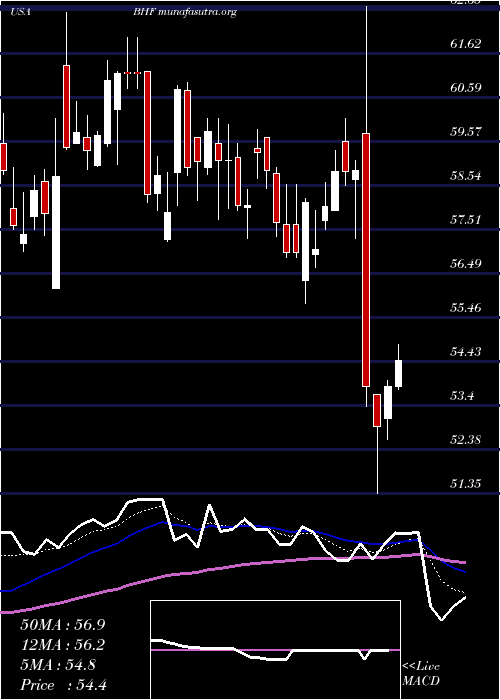The image size is (500, 700).
Task: Click the BHF munafasutra.org title text
Action: (184, 13)
